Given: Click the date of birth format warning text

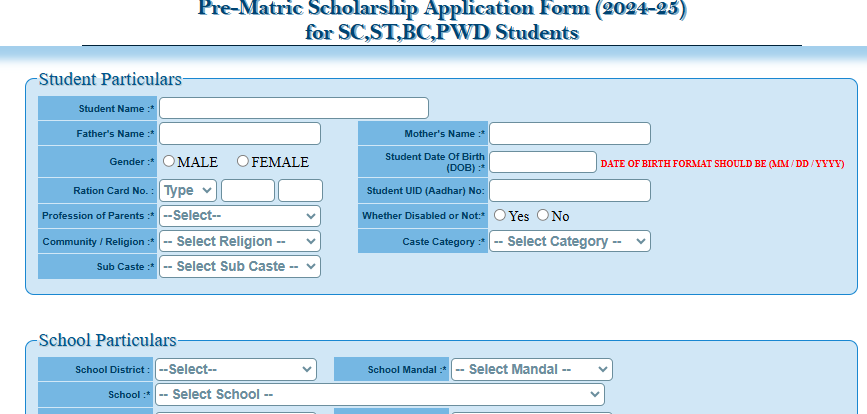Looking at the screenshot, I should (x=722, y=164).
